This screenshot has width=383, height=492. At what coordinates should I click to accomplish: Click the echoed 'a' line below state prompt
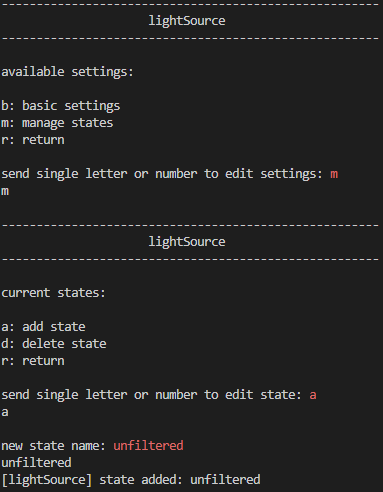click(x=5, y=413)
